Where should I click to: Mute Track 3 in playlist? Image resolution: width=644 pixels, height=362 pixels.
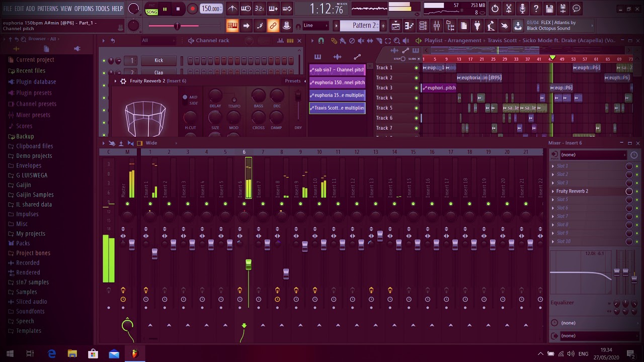coord(416,87)
